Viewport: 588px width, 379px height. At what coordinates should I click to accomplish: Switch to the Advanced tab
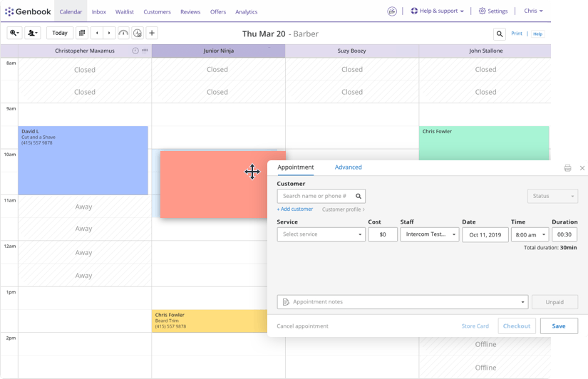348,167
